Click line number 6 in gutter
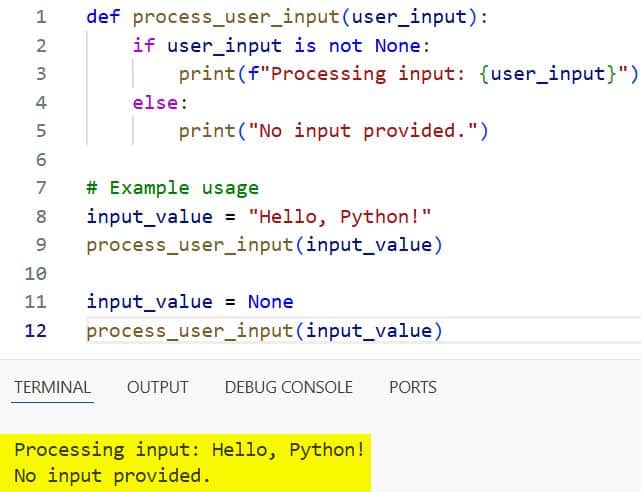641x492 pixels. tap(41, 160)
